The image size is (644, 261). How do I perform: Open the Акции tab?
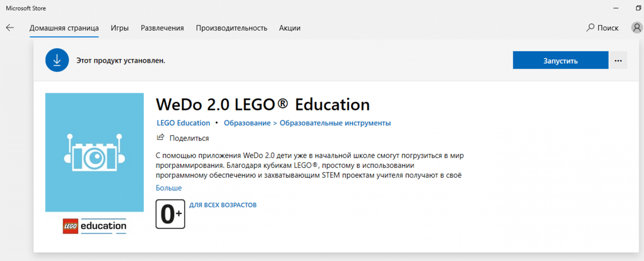tap(290, 28)
